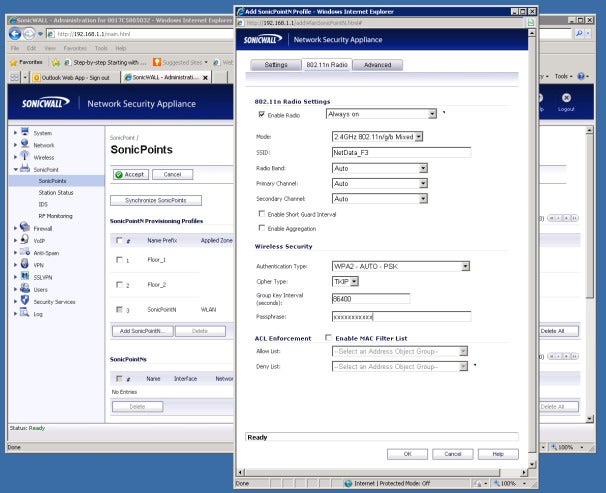Viewport: 606px width, 493px height.
Task: Click the zoom magnifier icon in popup status bar
Action: [497, 483]
